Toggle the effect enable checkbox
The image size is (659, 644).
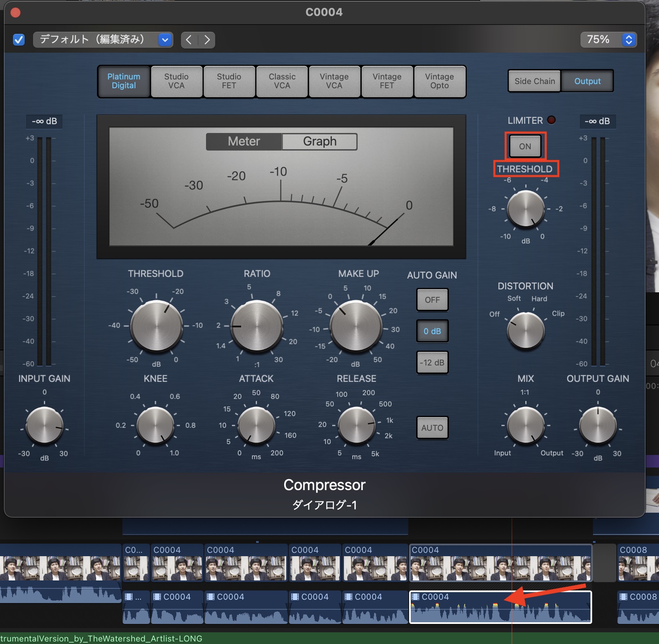[19, 40]
